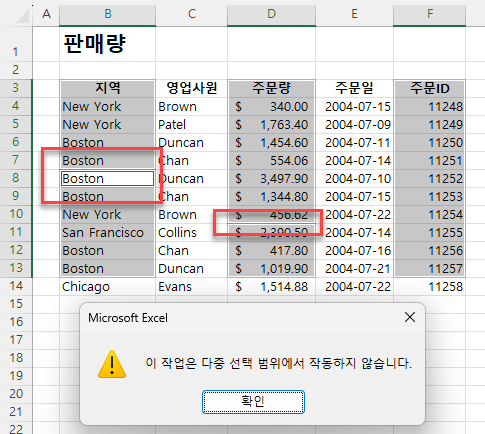This screenshot has height=434, width=485.
Task: Click the 지역 header cell
Action: click(x=107, y=88)
